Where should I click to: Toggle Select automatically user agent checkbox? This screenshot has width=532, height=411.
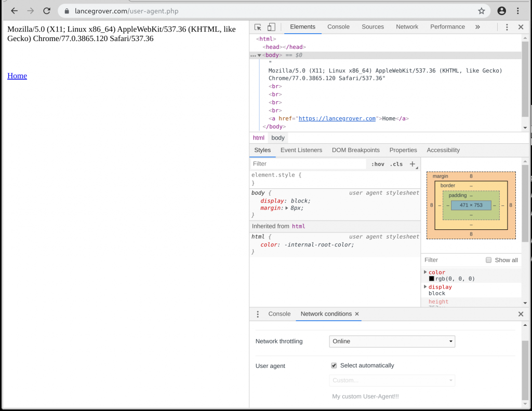click(x=334, y=365)
